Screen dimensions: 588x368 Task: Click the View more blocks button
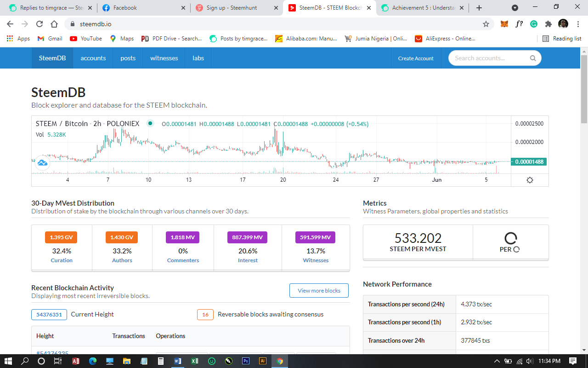click(319, 291)
